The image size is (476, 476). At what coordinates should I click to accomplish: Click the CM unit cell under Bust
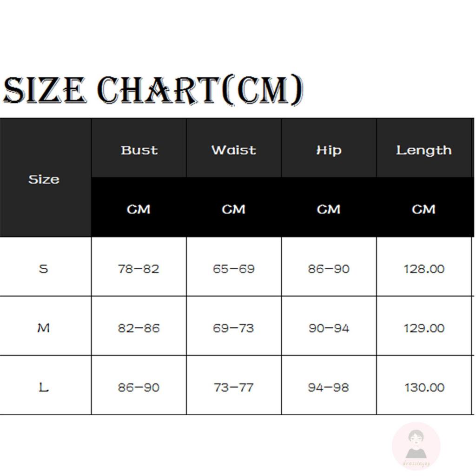(x=139, y=209)
